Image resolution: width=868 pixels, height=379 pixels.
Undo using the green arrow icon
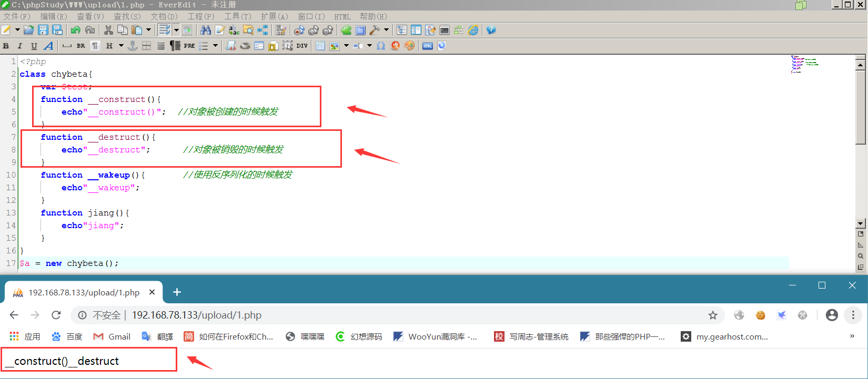pos(76,30)
